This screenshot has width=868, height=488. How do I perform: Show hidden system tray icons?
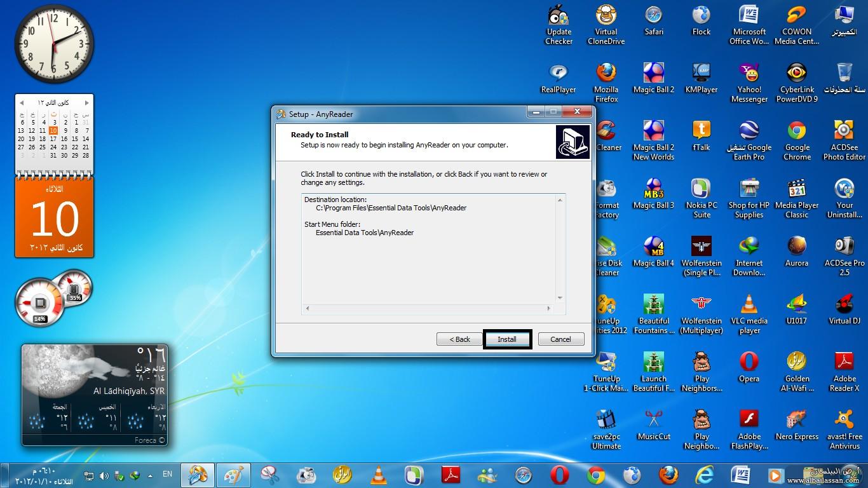tap(150, 475)
